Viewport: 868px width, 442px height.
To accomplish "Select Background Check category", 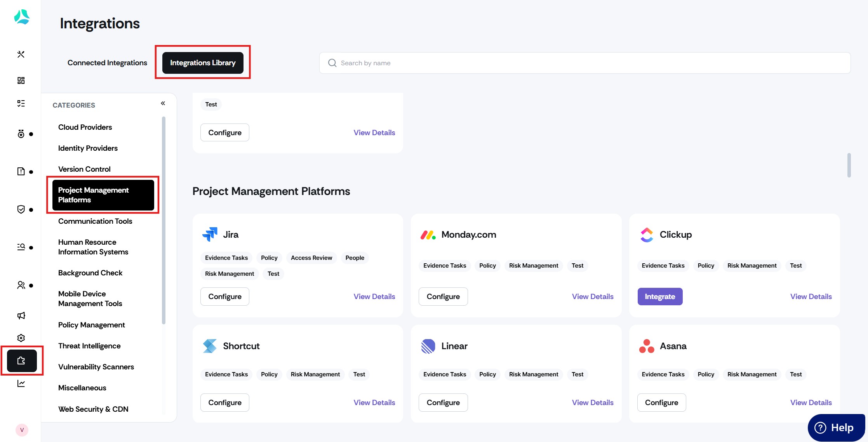I will tap(90, 273).
